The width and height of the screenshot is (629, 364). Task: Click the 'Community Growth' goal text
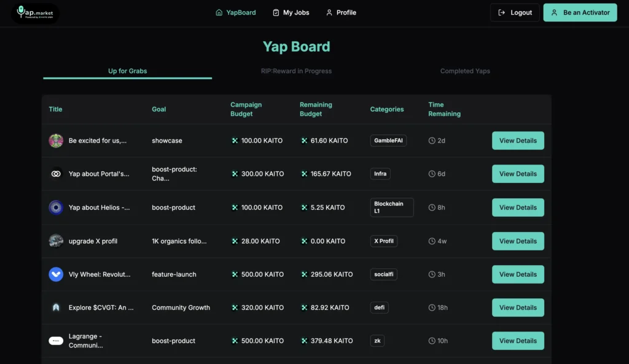(181, 308)
